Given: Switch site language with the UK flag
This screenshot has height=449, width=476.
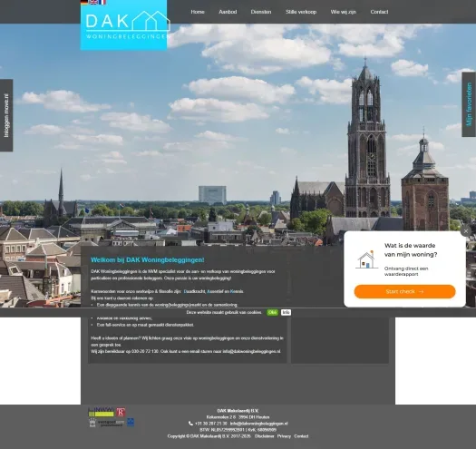Looking at the screenshot, I should (93, 2).
